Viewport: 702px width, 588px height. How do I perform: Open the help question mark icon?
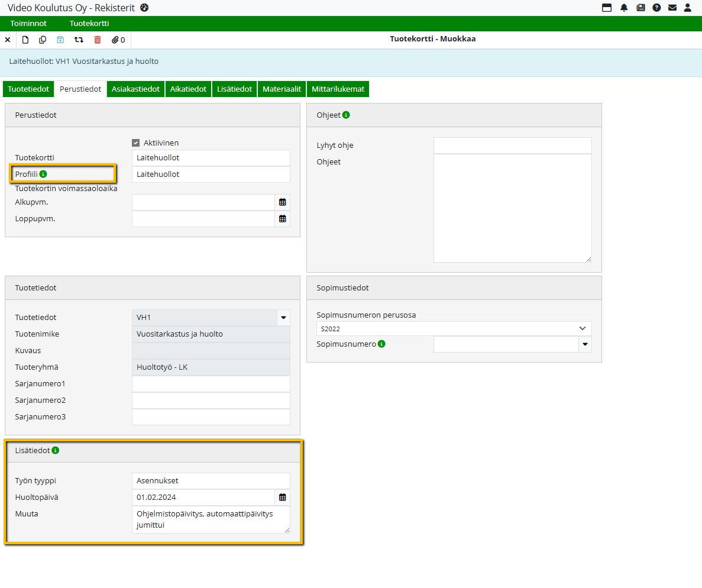(656, 8)
